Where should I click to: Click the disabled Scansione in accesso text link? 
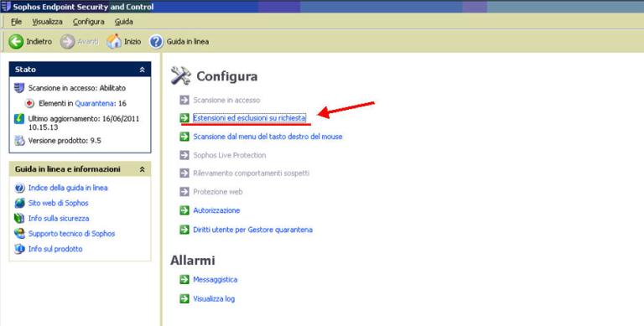coord(226,100)
